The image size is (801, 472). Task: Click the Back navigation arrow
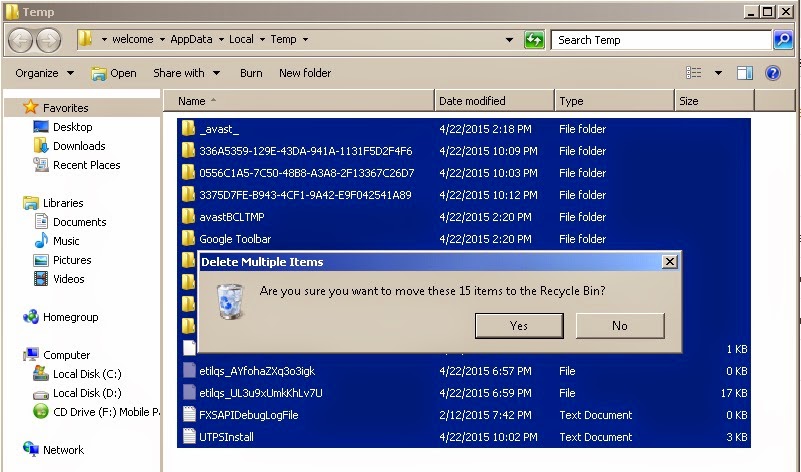[x=20, y=40]
